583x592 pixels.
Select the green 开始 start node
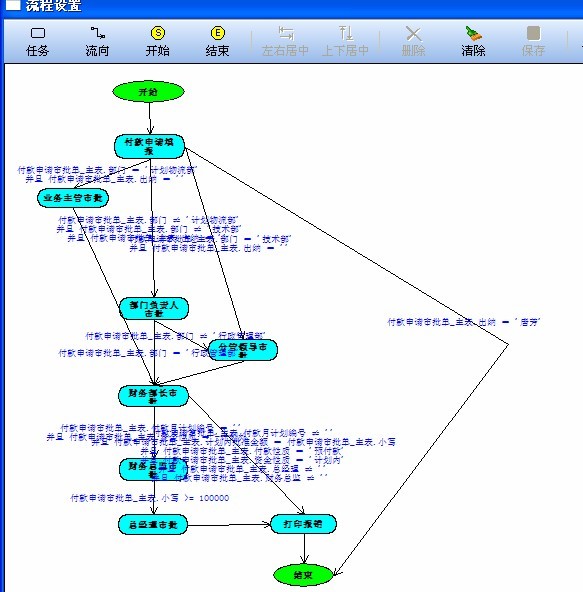(x=148, y=91)
